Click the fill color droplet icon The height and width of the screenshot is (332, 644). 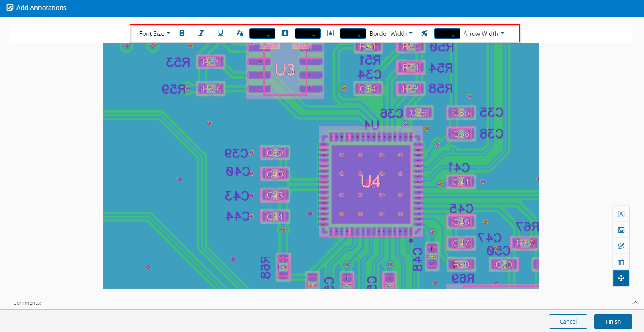[285, 33]
